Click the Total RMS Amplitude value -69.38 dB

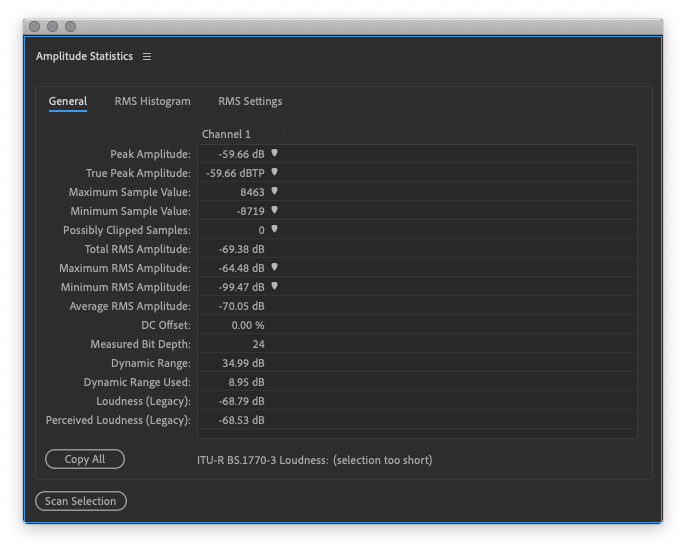[242, 249]
